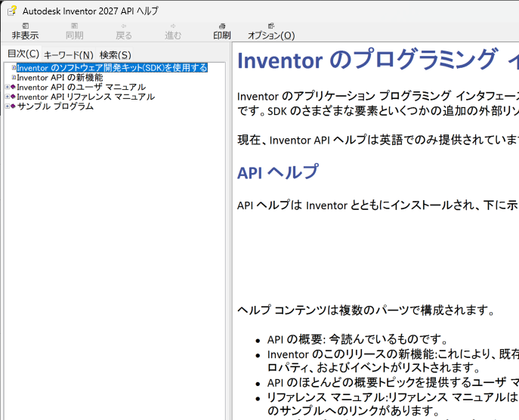Select Inventor のソフトウェア開発キット(SDK)を使用する topic

[112, 68]
